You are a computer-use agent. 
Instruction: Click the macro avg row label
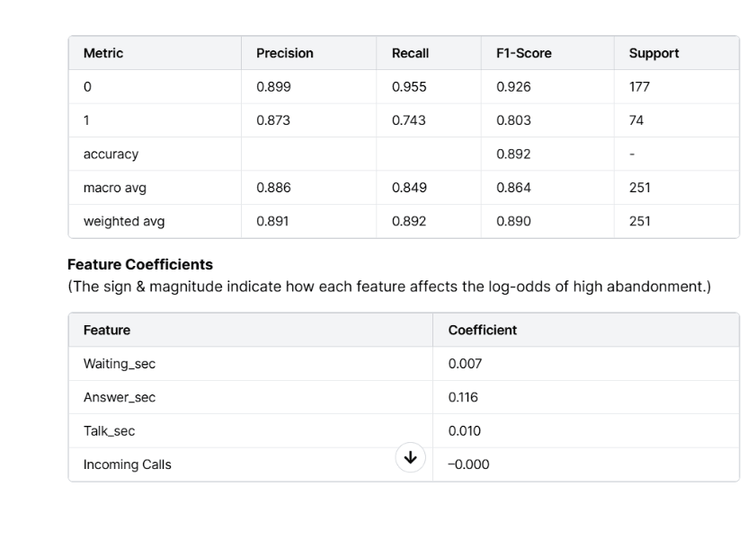point(113,188)
